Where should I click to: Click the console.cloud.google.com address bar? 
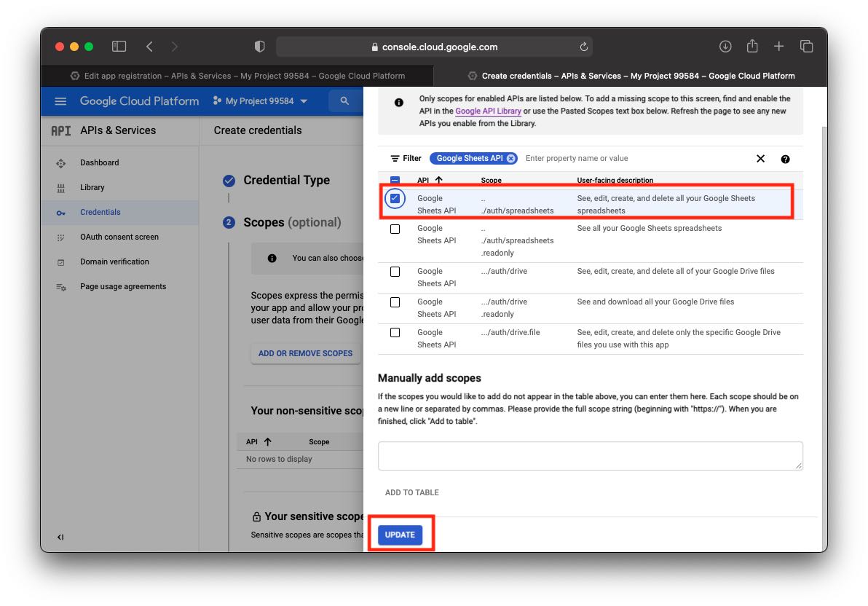coord(434,47)
